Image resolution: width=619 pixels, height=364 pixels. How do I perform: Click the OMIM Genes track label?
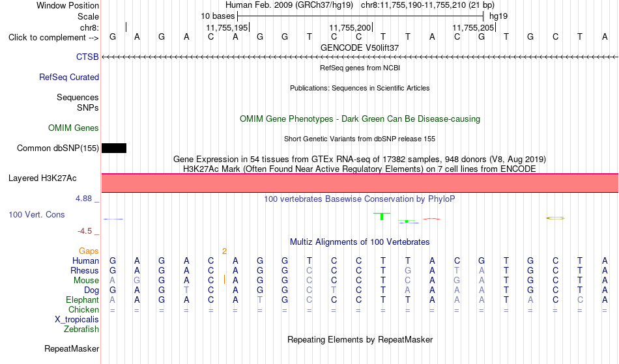(x=73, y=128)
